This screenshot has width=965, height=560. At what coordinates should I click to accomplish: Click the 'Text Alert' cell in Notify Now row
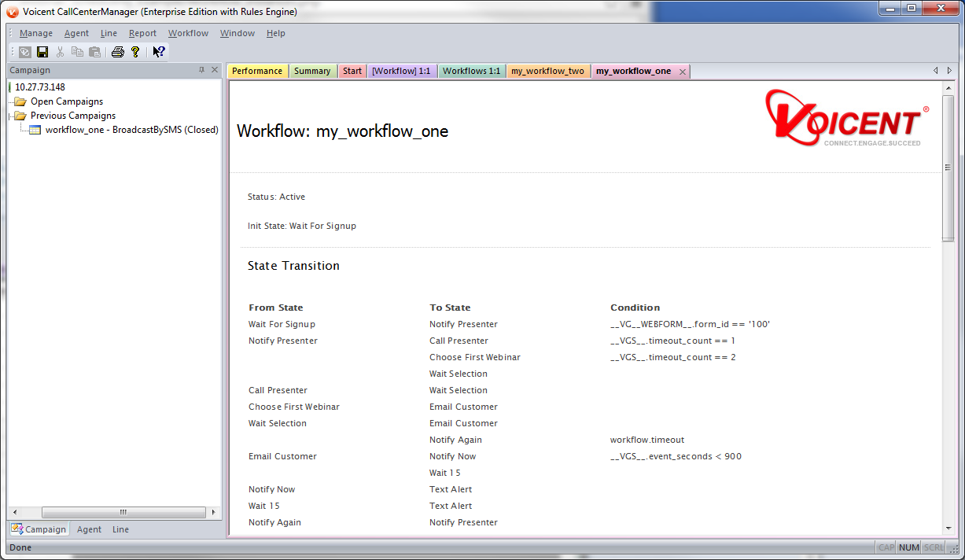(x=451, y=489)
